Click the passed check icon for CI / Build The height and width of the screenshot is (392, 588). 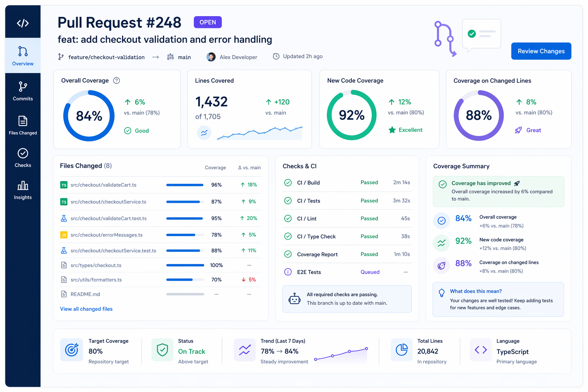coord(288,183)
